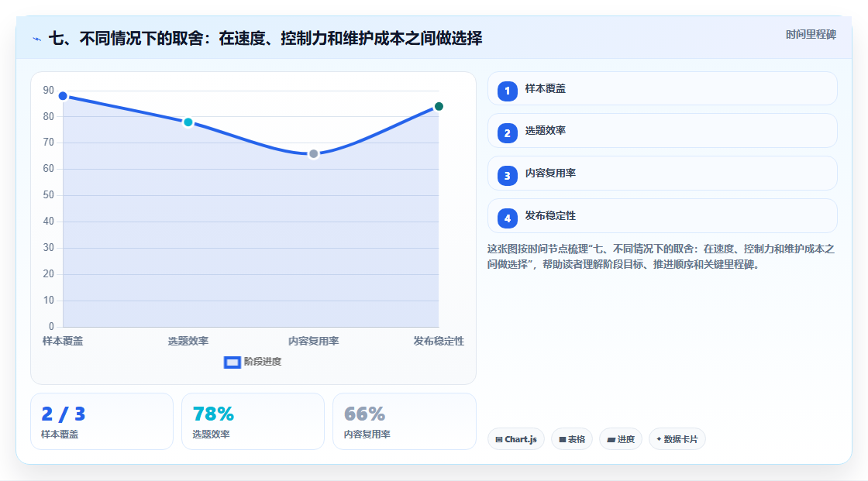
Task: Open the Chart.js tag
Action: pyautogui.click(x=516, y=439)
